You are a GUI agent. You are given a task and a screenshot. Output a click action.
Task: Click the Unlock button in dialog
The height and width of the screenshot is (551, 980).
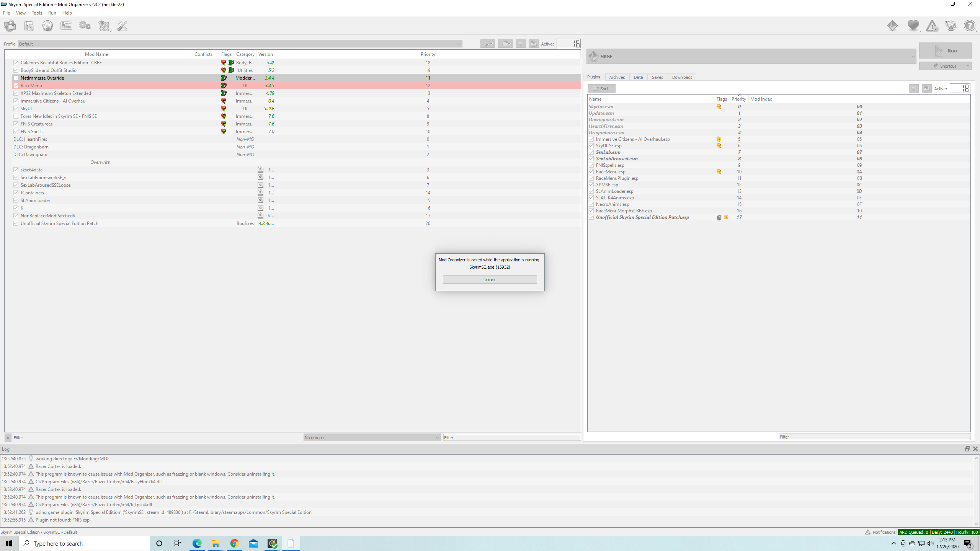[x=490, y=280]
